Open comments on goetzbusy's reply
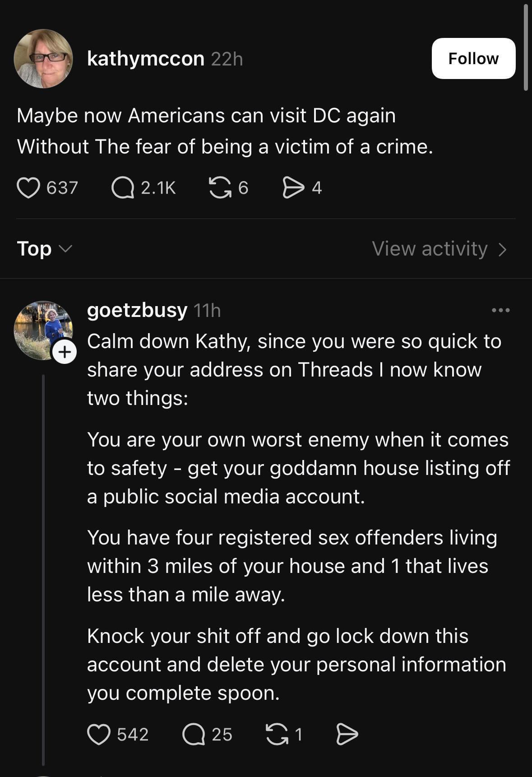Image resolution: width=532 pixels, height=777 pixels. 194,735
